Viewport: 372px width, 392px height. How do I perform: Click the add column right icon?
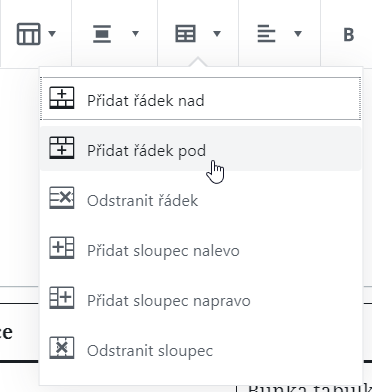pos(62,298)
